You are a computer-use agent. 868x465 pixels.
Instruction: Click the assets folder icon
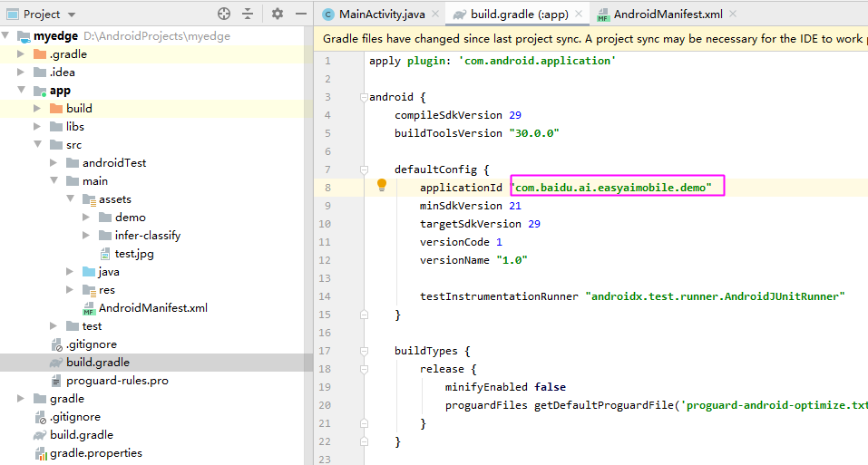point(89,199)
